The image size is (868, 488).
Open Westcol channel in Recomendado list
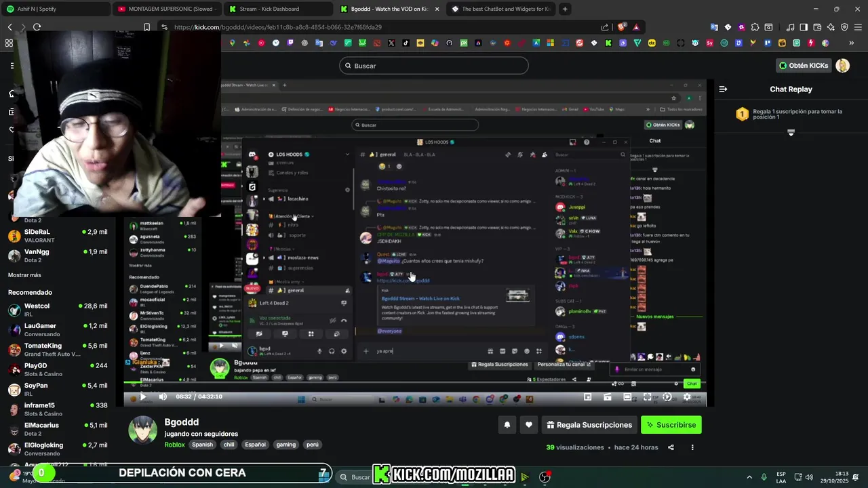[x=58, y=310]
